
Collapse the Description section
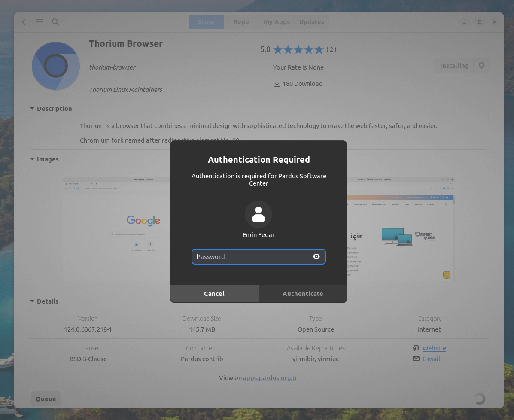(x=32, y=108)
